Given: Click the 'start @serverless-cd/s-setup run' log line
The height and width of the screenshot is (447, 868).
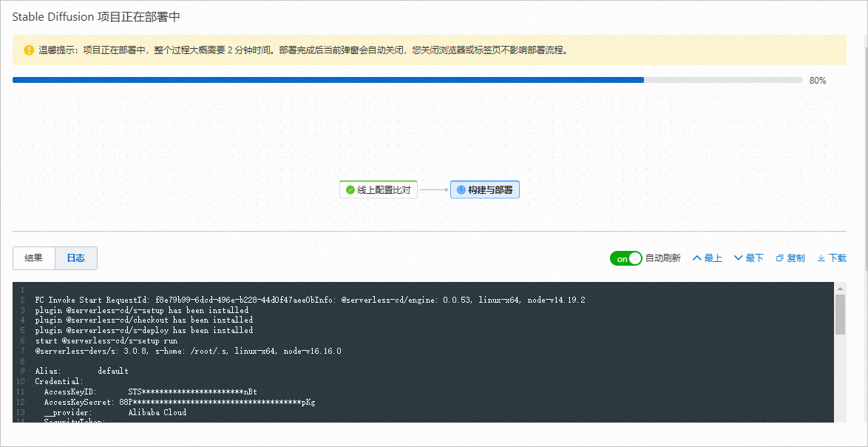Looking at the screenshot, I should tap(106, 341).
